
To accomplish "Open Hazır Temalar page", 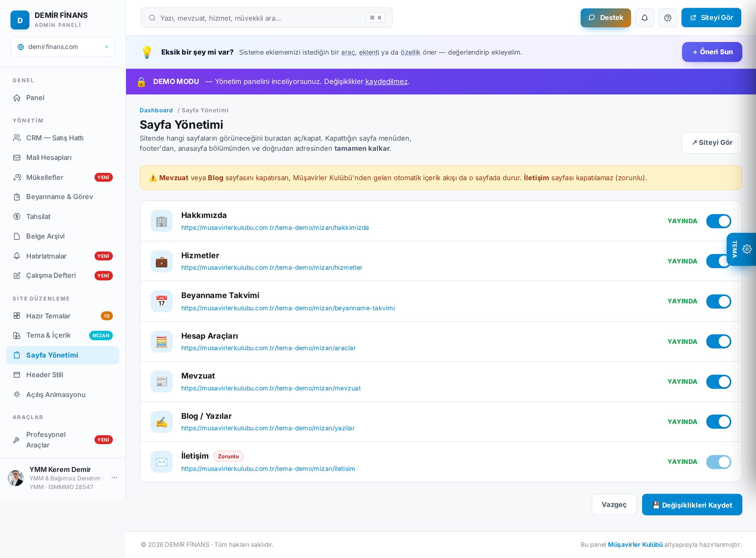I will (63, 316).
